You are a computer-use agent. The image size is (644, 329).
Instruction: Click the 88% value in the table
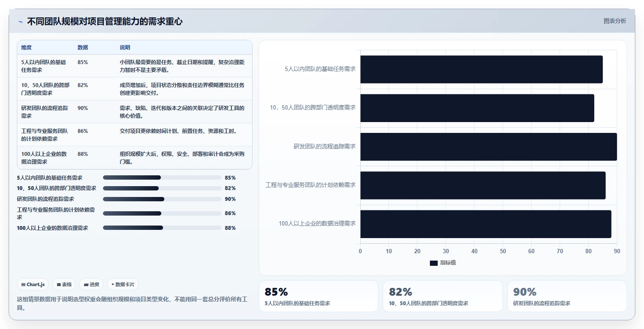coord(83,154)
